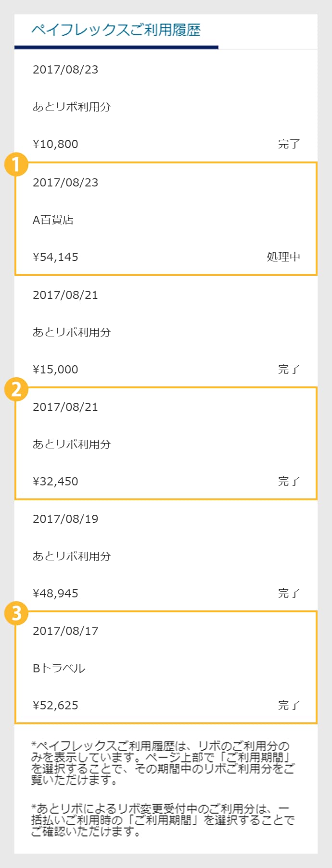Select the 2017/08/19 date entry
Image resolution: width=332 pixels, height=868 pixels.
[x=65, y=519]
